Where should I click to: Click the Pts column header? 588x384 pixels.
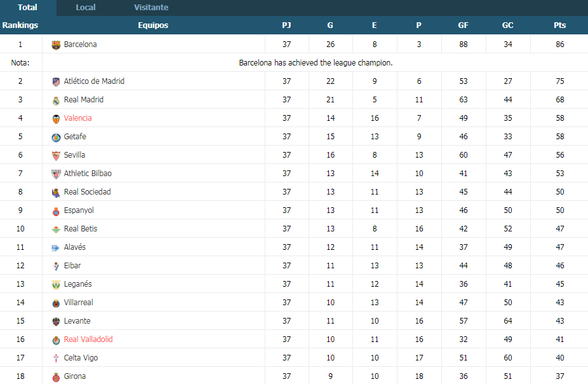pyautogui.click(x=559, y=25)
